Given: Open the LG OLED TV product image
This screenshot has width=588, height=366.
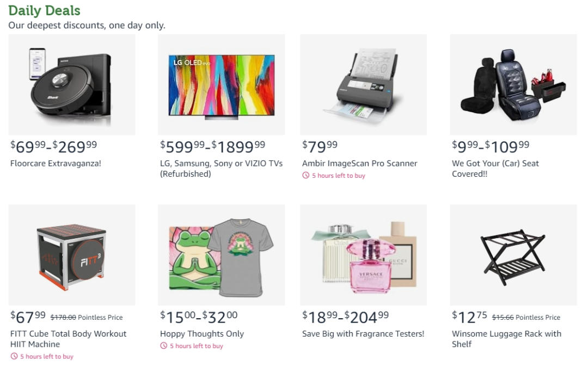Looking at the screenshot, I should click(x=221, y=85).
